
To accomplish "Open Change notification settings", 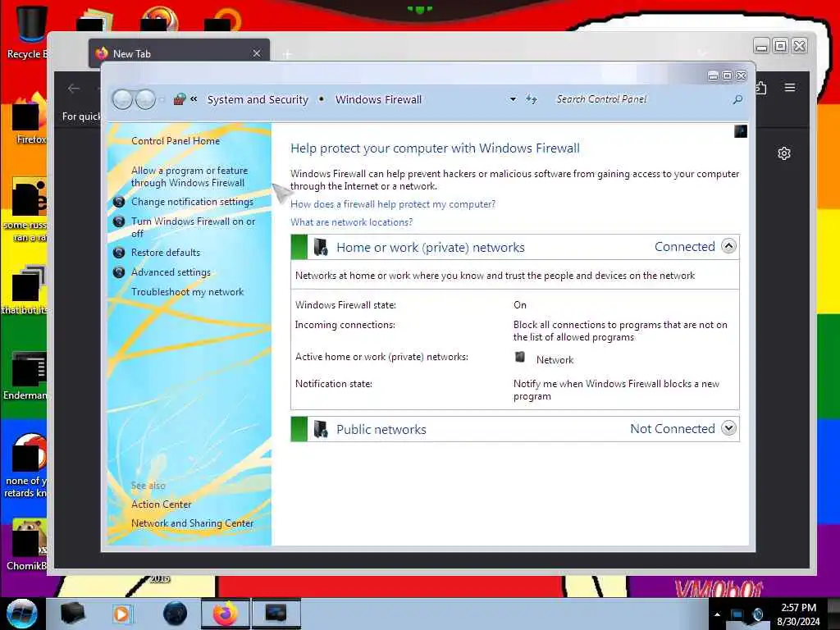I will [x=192, y=202].
